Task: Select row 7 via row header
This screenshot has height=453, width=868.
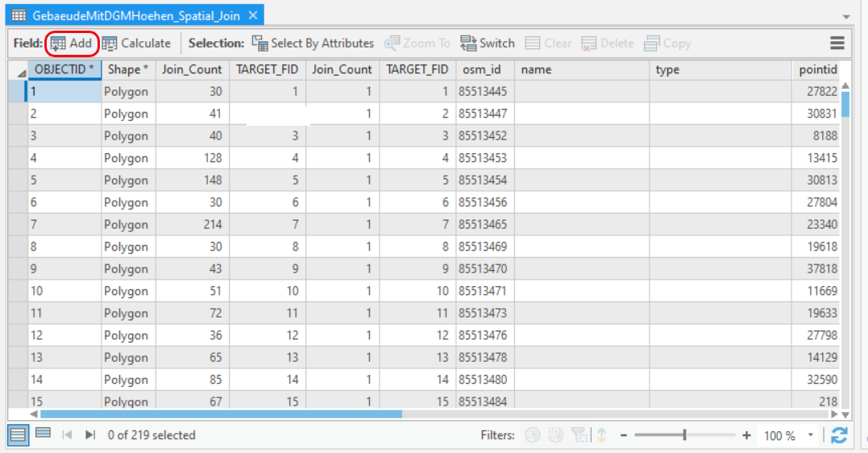Action: coord(18,224)
